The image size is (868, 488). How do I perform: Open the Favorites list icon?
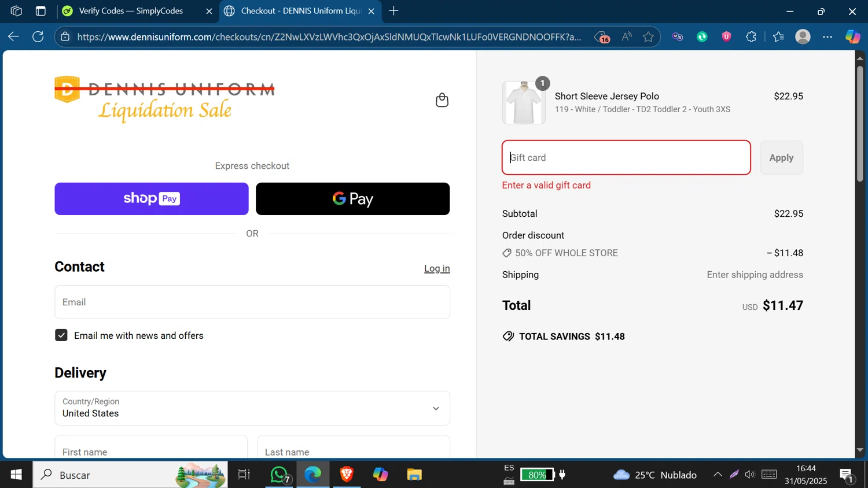[x=778, y=36]
